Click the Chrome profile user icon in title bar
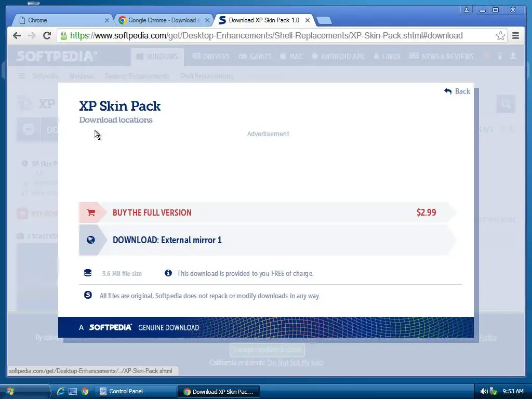This screenshot has width=532, height=399. click(467, 10)
